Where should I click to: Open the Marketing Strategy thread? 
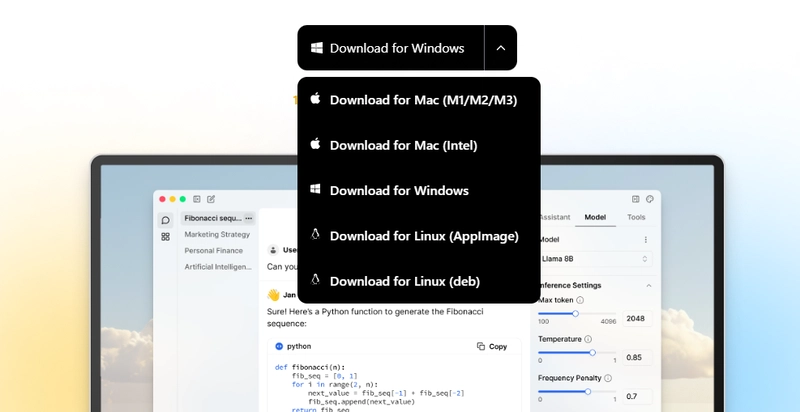coord(217,235)
